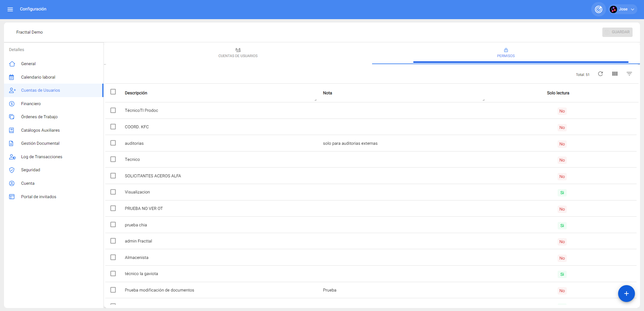Open the admin Fracttal permission row
Image resolution: width=644 pixels, height=311 pixels.
click(x=138, y=241)
